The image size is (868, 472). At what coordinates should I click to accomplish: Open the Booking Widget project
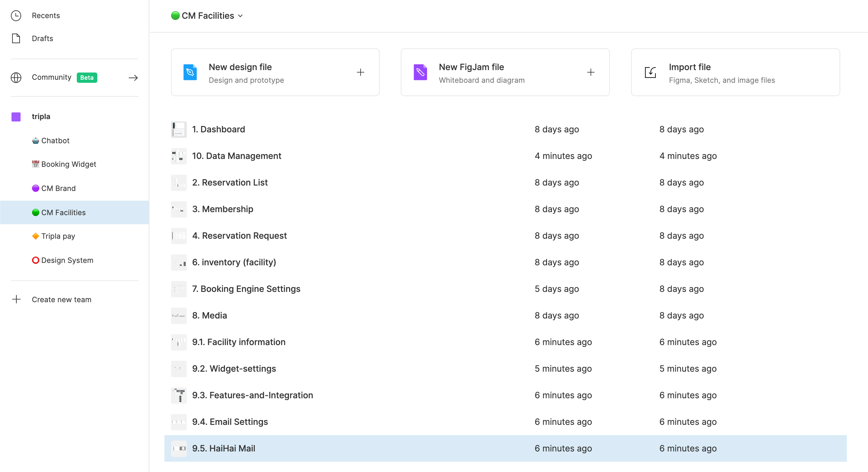69,164
